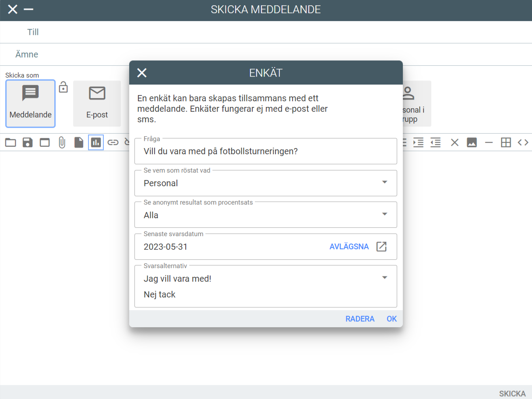The image size is (532, 399).
Task: Click the paperclip attachment icon
Action: 62,142
